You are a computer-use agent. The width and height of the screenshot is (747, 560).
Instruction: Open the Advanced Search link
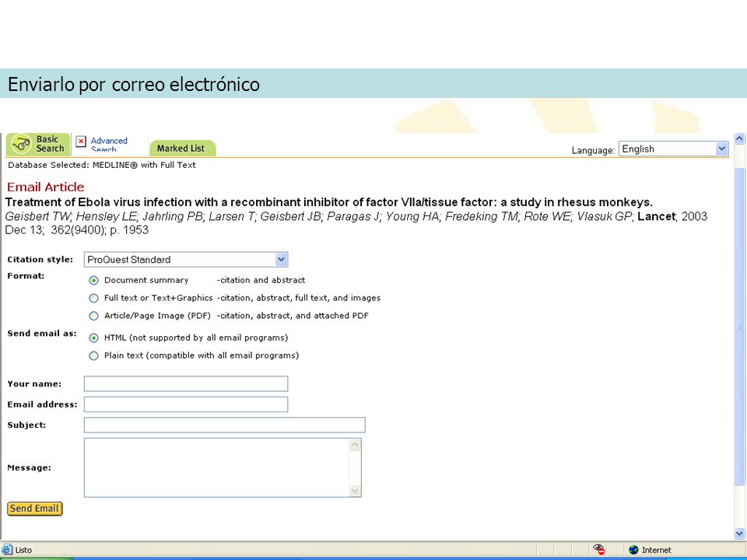pyautogui.click(x=109, y=145)
